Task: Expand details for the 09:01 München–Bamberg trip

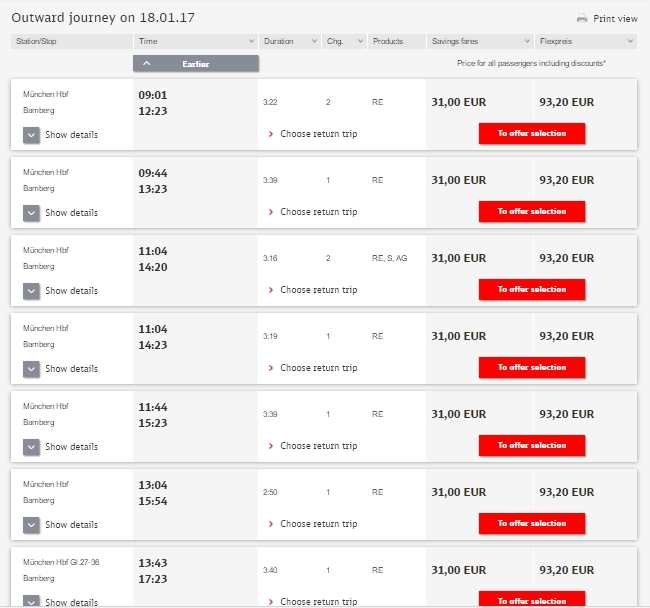Action: click(31, 134)
